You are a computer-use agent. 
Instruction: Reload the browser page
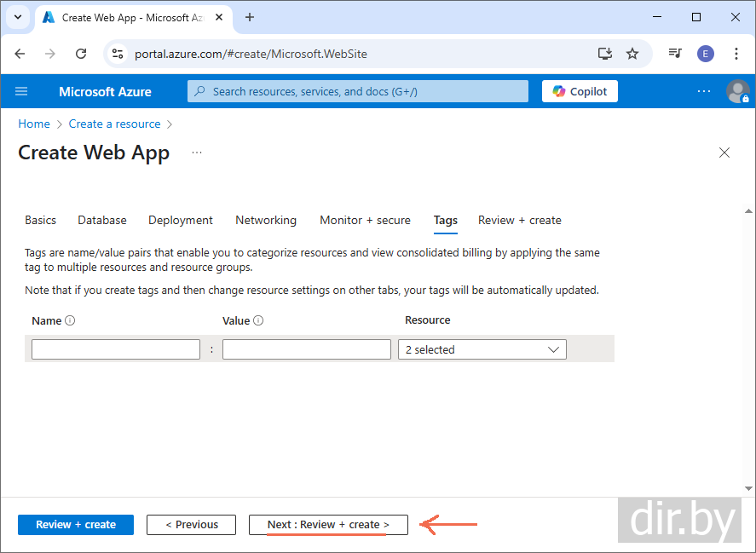pyautogui.click(x=81, y=54)
